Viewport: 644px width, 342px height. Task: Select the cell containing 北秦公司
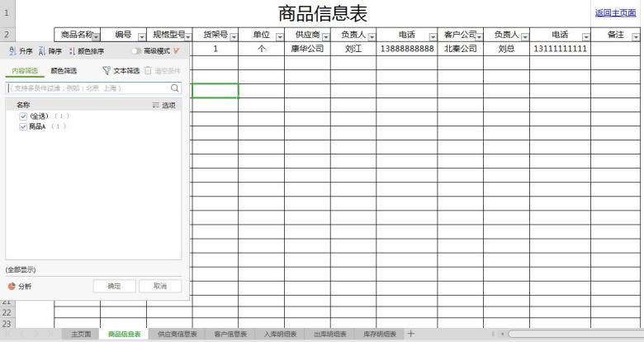(461, 49)
